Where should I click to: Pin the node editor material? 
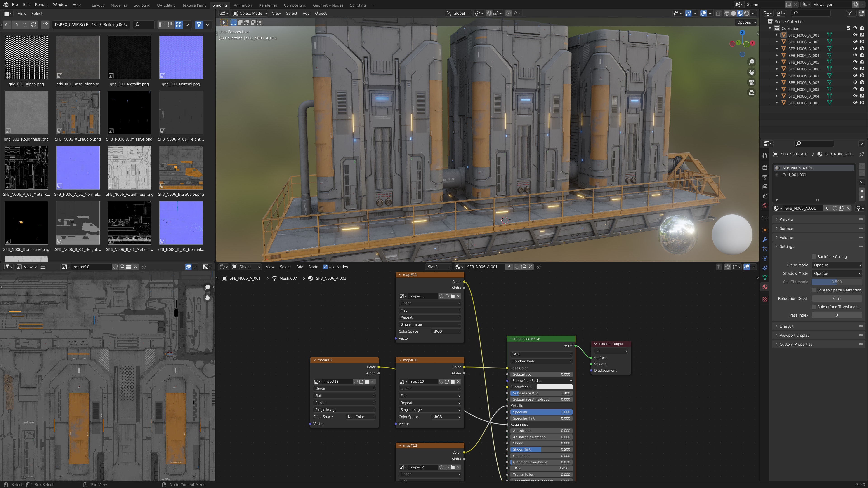pos(539,267)
